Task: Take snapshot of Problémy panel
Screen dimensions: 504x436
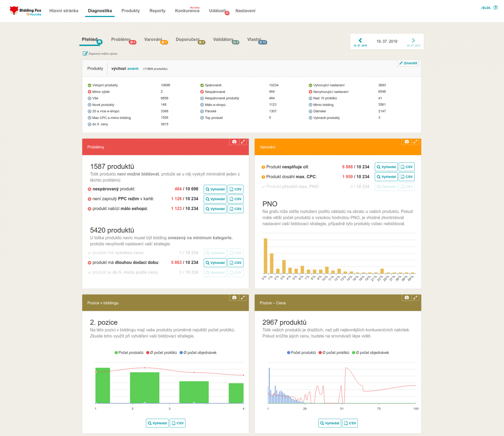Action: [x=234, y=142]
